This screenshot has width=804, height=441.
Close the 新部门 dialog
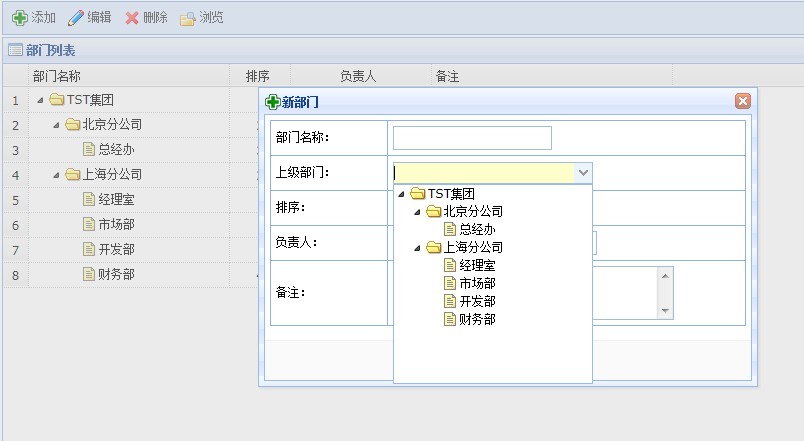[742, 101]
